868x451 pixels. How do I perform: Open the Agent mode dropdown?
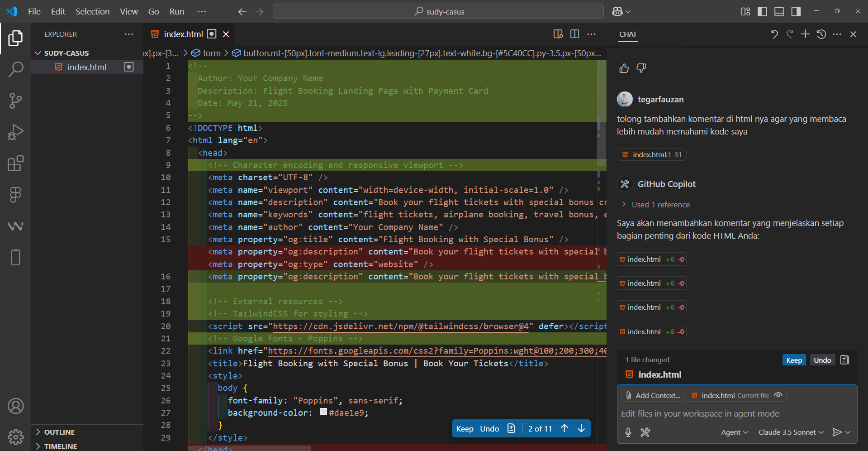coord(734,432)
